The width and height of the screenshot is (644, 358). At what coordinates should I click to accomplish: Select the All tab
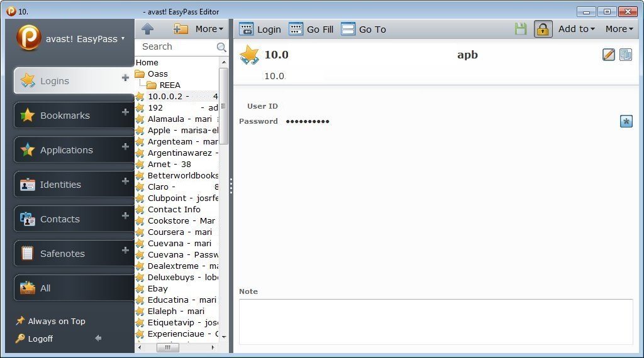[74, 288]
